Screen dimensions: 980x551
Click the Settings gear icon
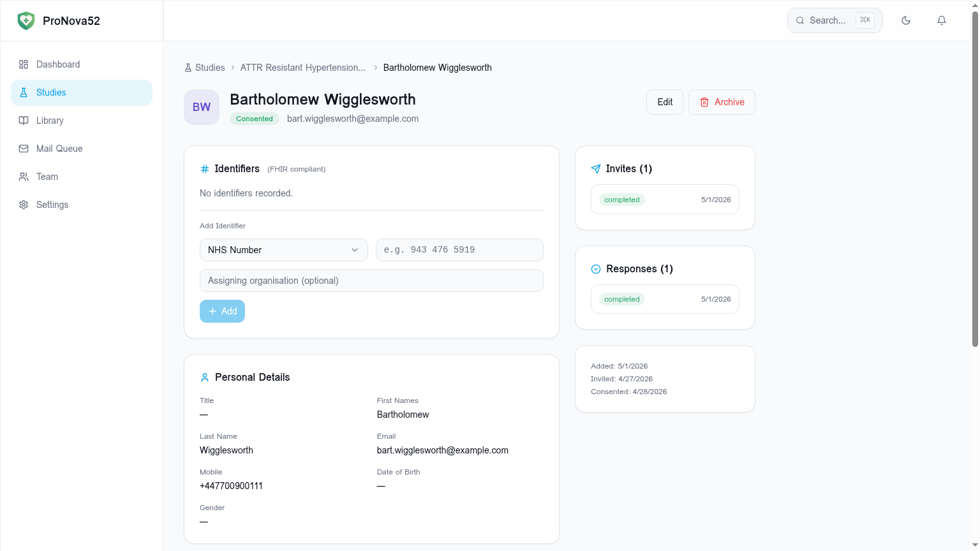pos(24,205)
